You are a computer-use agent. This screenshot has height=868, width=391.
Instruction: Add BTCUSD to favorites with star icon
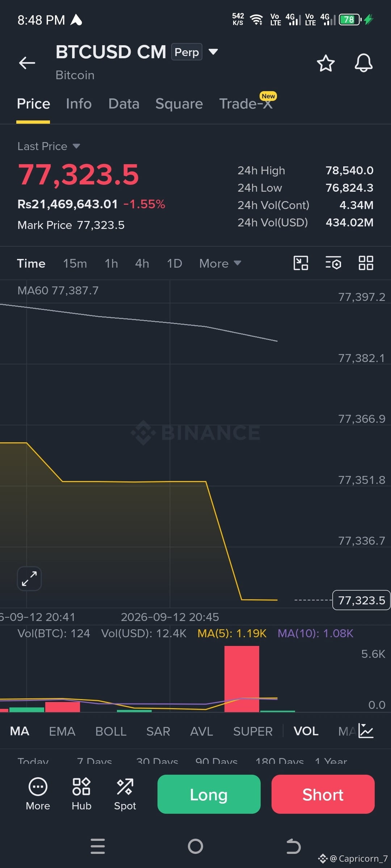tap(326, 63)
